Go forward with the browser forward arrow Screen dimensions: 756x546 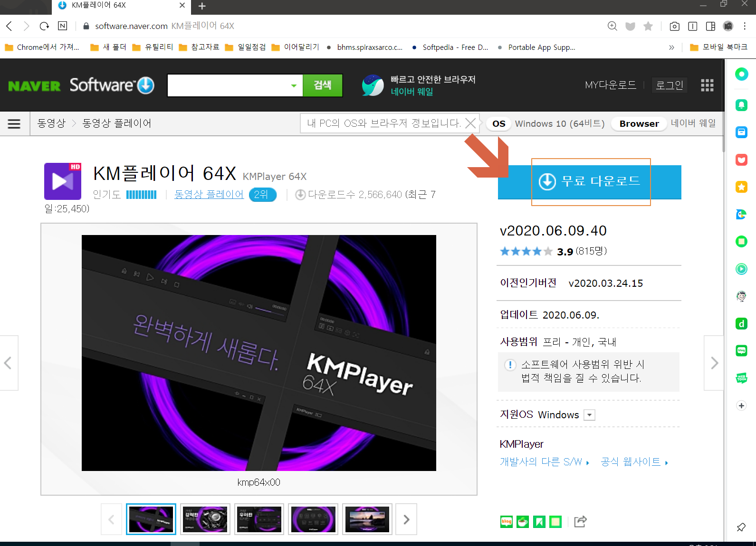(x=27, y=26)
